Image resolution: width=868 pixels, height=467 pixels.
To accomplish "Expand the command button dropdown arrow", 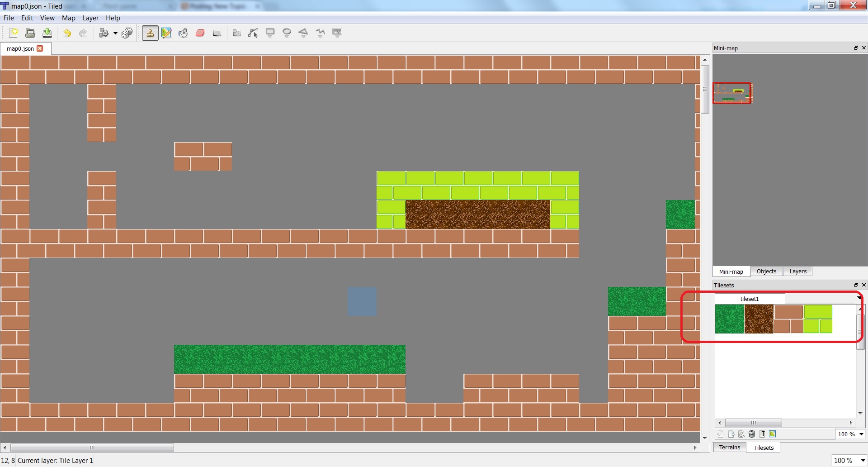I will point(115,33).
